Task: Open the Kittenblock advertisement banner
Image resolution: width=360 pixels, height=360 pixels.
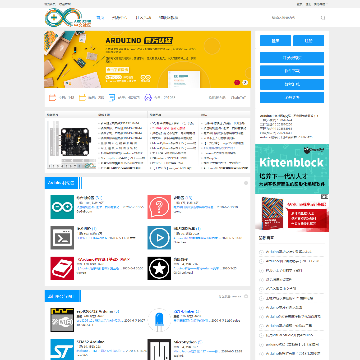Action: click(292, 169)
